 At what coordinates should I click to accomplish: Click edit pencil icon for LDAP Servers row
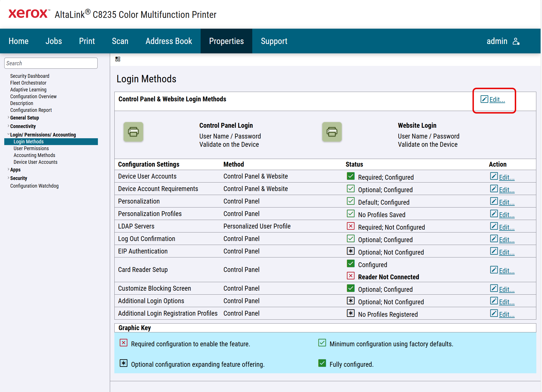pyautogui.click(x=494, y=226)
